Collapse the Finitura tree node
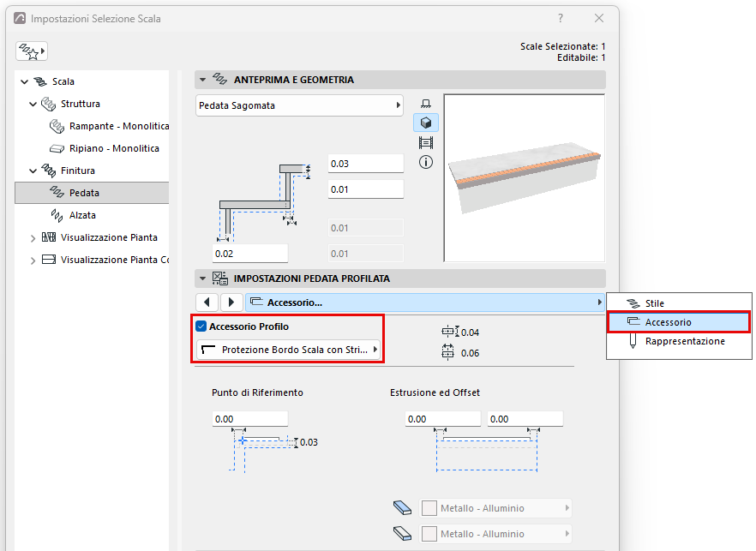This screenshot has width=756, height=551. [x=33, y=171]
